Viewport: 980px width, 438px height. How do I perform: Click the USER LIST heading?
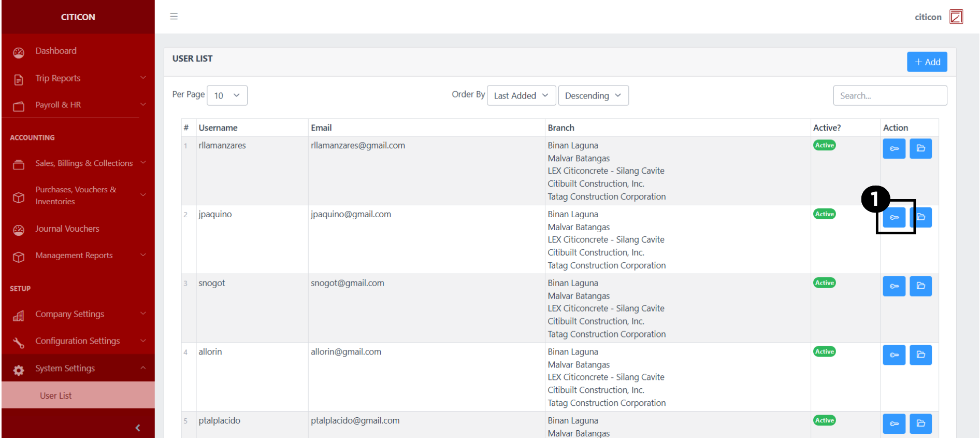tap(193, 59)
